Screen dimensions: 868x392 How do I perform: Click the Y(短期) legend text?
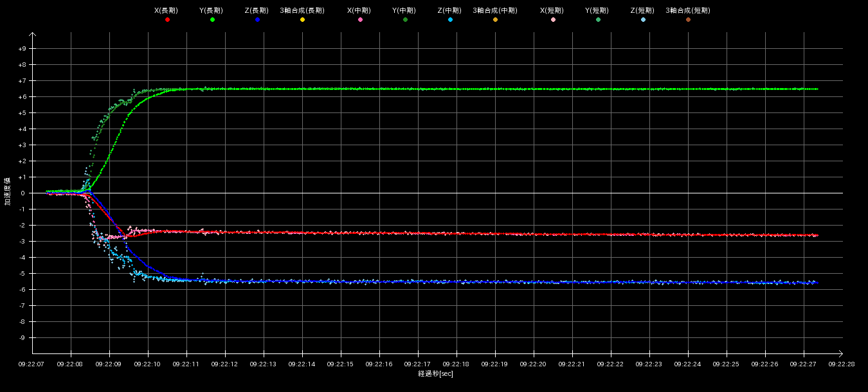597,11
